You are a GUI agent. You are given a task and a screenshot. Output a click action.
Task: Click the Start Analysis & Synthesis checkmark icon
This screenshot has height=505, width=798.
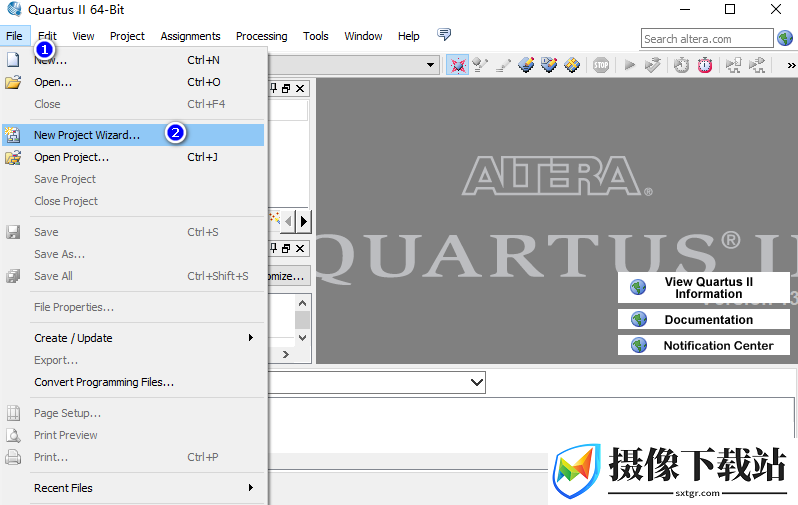pos(652,65)
